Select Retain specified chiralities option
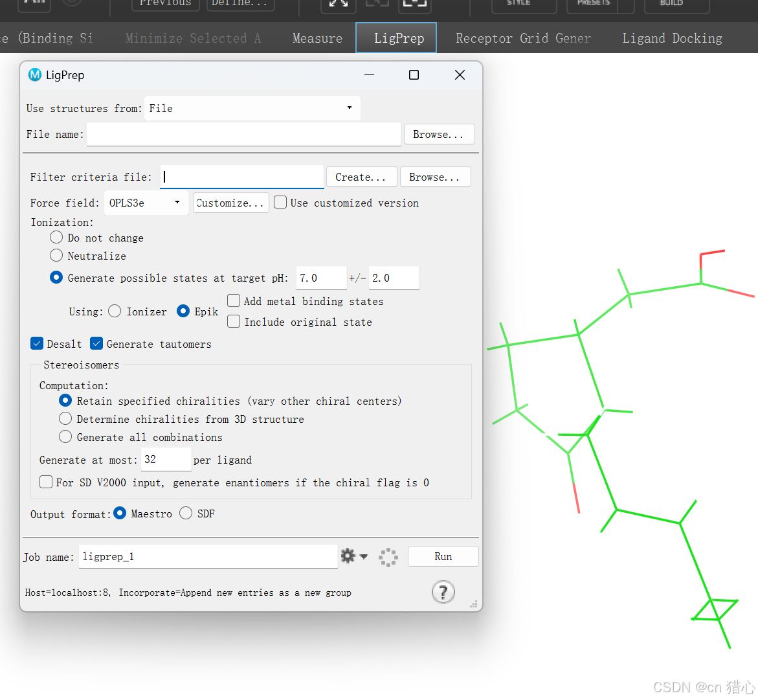 [x=65, y=401]
